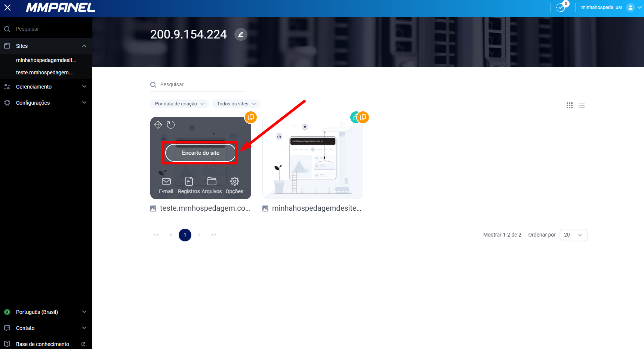Expand the Contato chevron
Viewport: 644px width, 349px height.
point(84,328)
